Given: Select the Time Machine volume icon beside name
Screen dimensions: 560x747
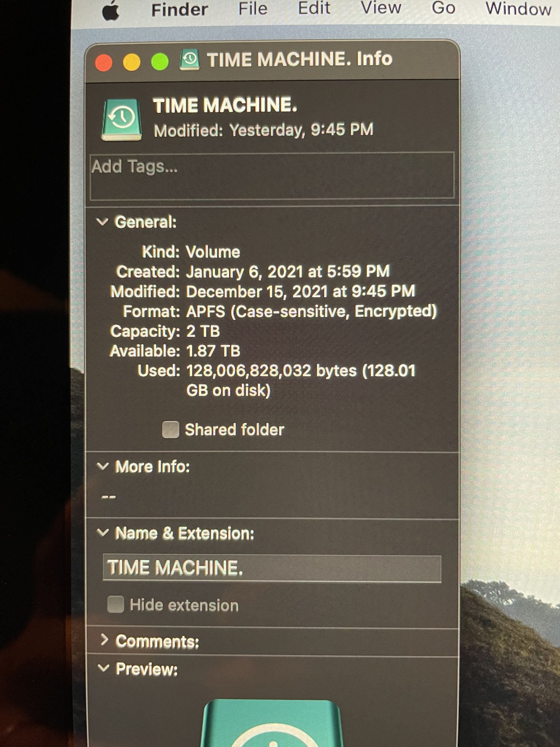Looking at the screenshot, I should tap(122, 120).
